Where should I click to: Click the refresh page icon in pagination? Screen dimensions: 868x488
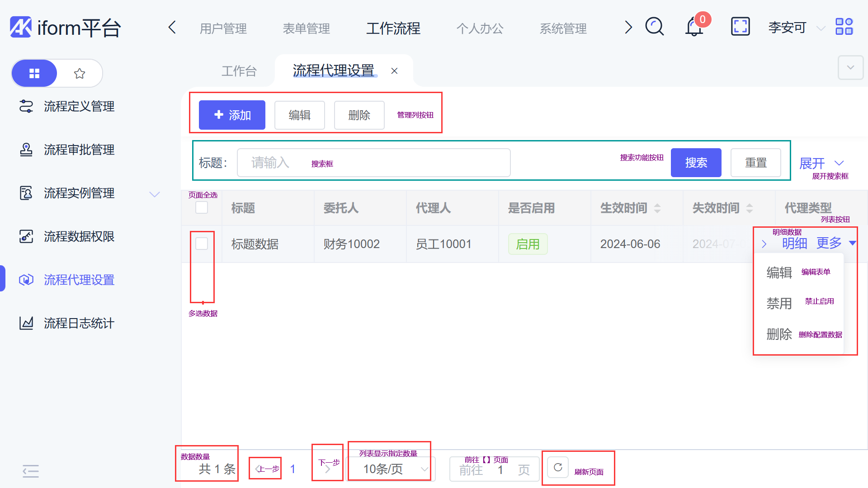(x=558, y=467)
